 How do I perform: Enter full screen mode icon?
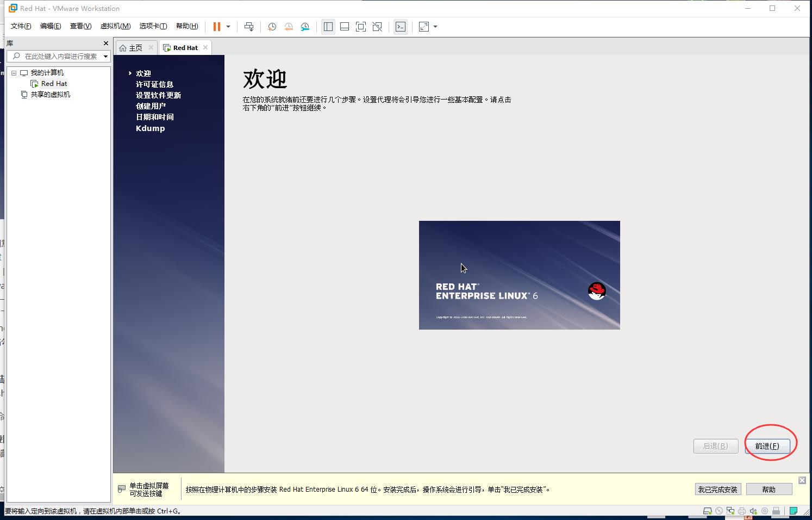pyautogui.click(x=361, y=27)
